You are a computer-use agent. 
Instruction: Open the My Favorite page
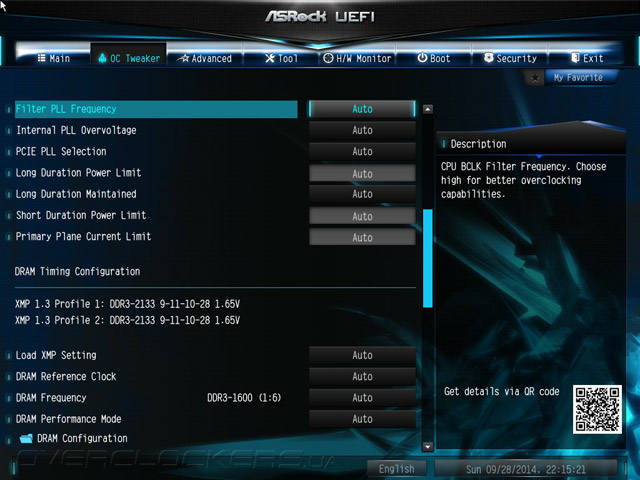[x=578, y=78]
